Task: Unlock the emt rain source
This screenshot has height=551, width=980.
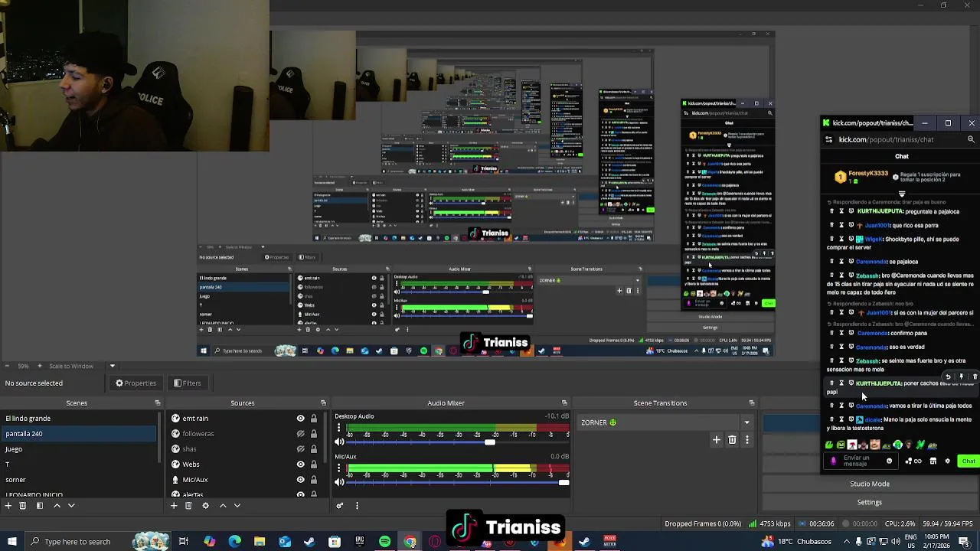Action: coord(313,419)
